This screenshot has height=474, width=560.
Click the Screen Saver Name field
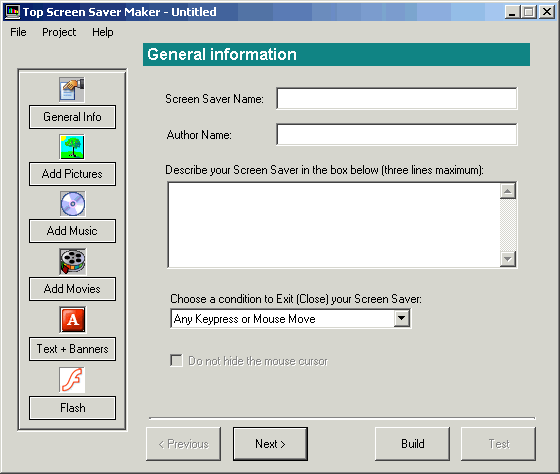(397, 99)
